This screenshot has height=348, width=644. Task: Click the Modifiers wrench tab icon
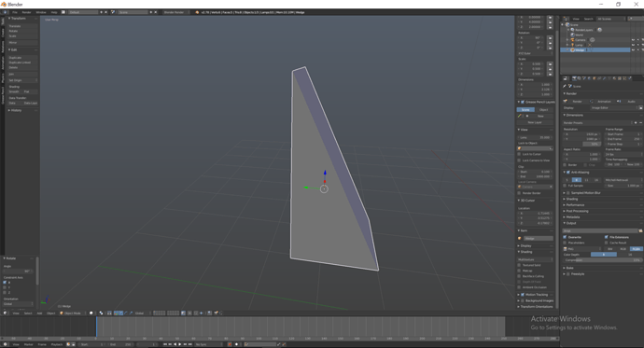pyautogui.click(x=604, y=78)
